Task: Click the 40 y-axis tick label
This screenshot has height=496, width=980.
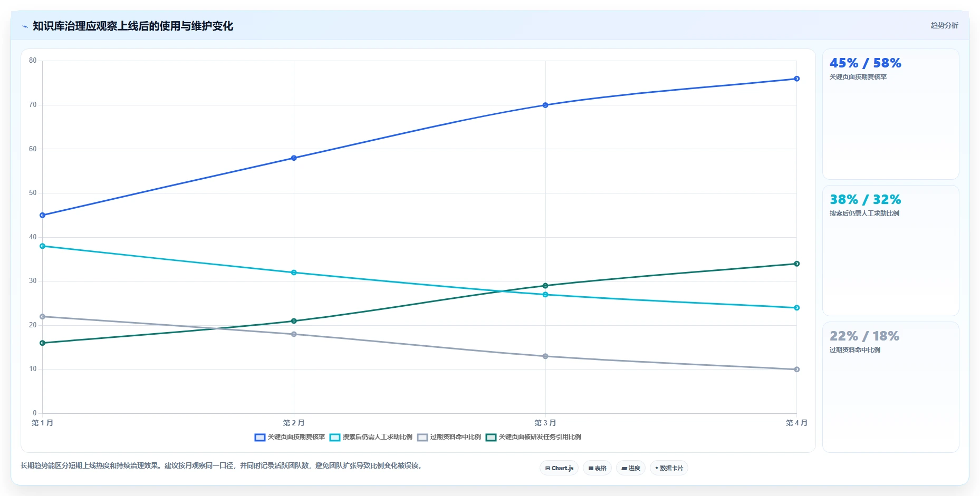Action: (x=33, y=237)
